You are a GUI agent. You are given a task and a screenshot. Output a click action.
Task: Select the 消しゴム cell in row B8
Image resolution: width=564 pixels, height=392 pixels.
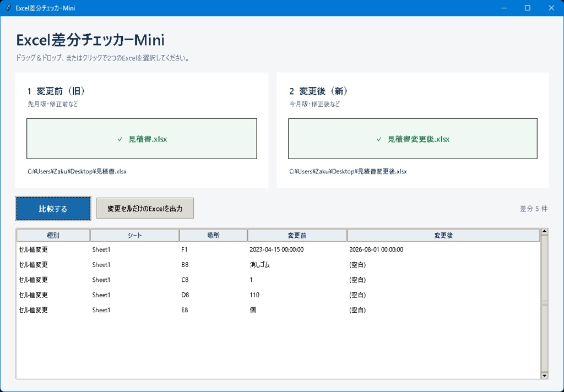[x=260, y=265]
